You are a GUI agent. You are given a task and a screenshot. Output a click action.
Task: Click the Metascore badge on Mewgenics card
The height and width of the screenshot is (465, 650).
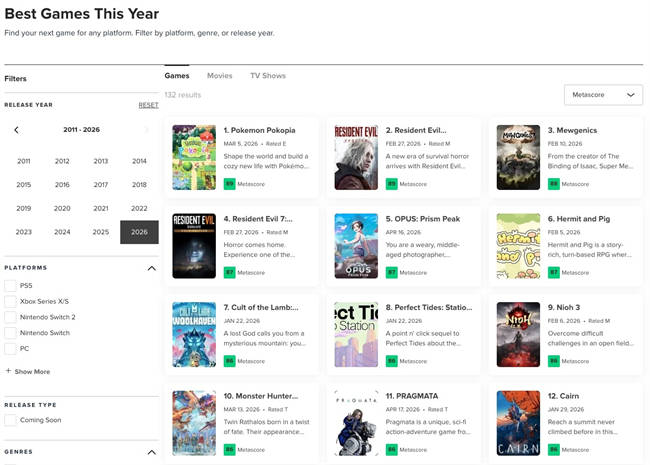pos(553,184)
